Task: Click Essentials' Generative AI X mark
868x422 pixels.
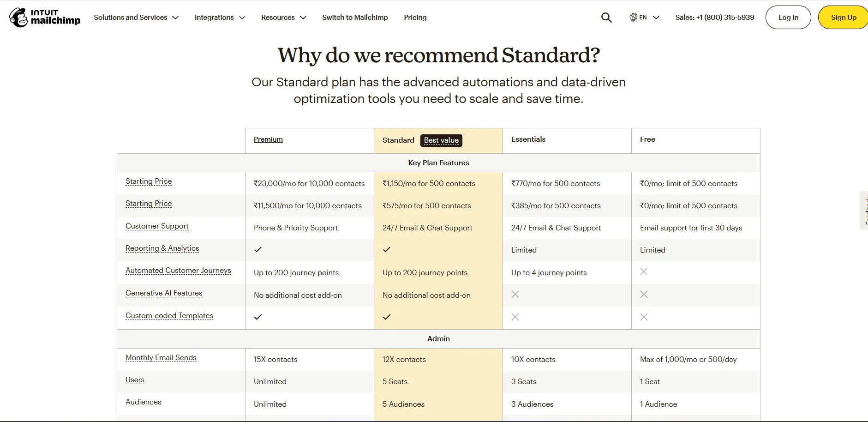Action: tap(515, 295)
